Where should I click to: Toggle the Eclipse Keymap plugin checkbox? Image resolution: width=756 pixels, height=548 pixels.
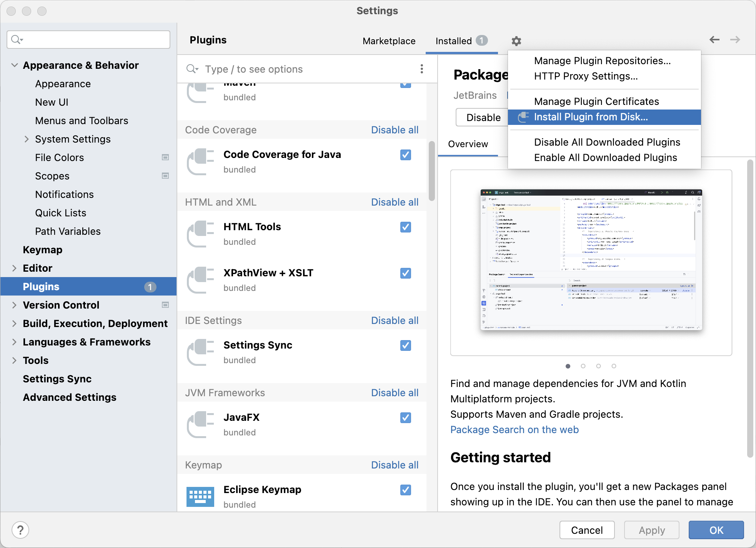(x=406, y=490)
